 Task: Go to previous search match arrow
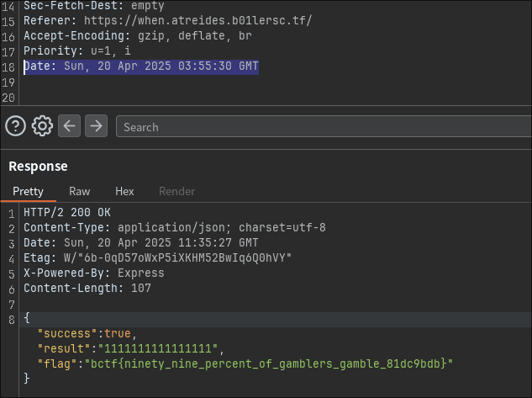point(69,126)
